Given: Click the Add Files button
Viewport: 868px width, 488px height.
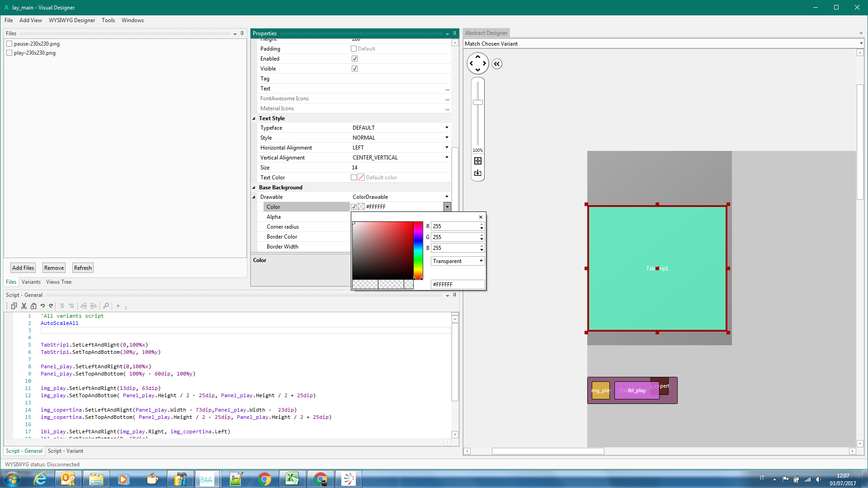Looking at the screenshot, I should point(23,268).
